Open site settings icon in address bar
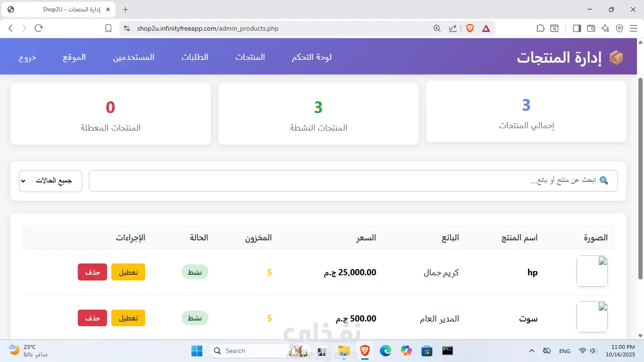644x362 pixels. [126, 28]
